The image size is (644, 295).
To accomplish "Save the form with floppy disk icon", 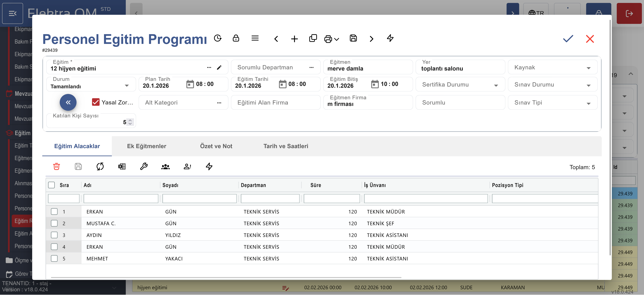I will [x=353, y=38].
